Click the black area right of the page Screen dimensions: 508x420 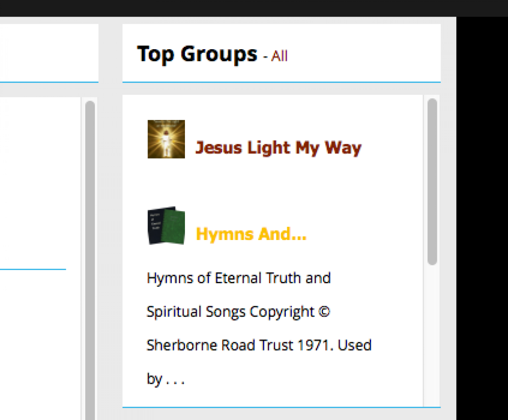point(482,218)
